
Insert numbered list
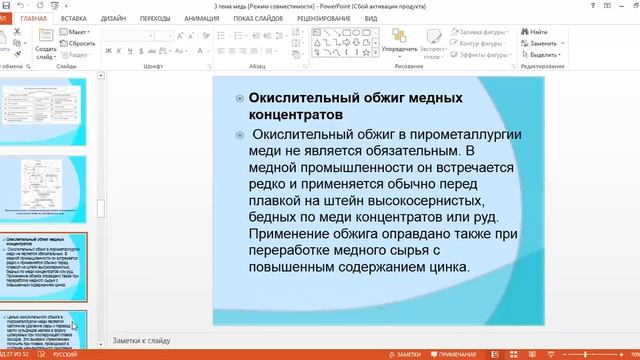click(238, 36)
